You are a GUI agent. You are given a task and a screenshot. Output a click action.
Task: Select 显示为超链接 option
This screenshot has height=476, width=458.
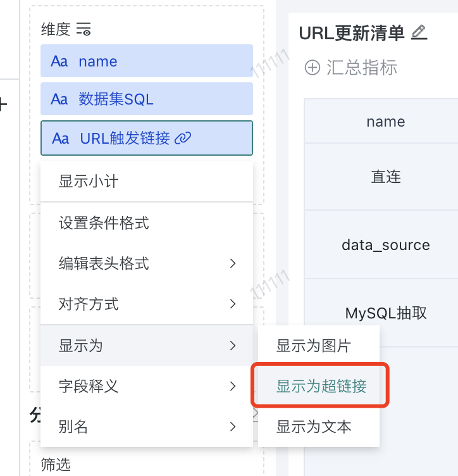pos(321,386)
